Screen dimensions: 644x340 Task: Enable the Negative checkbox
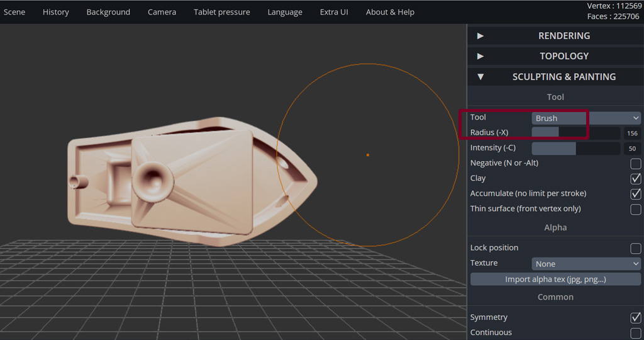(636, 164)
